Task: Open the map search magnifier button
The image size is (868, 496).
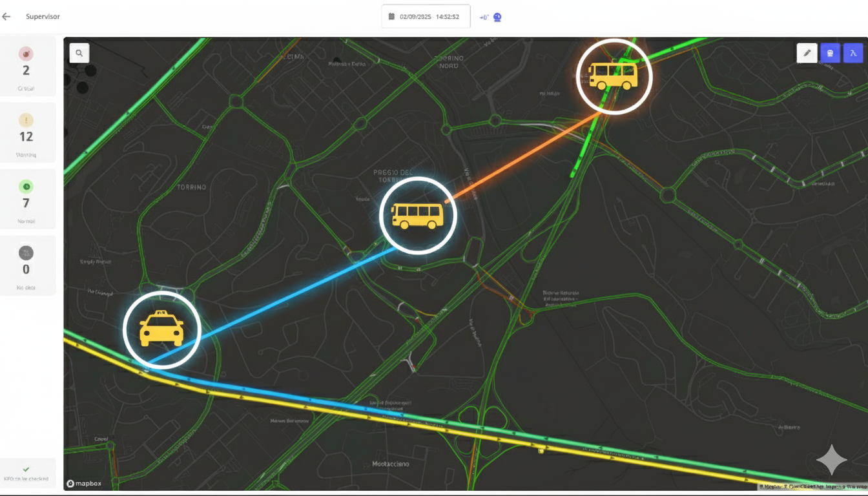Action: click(79, 53)
